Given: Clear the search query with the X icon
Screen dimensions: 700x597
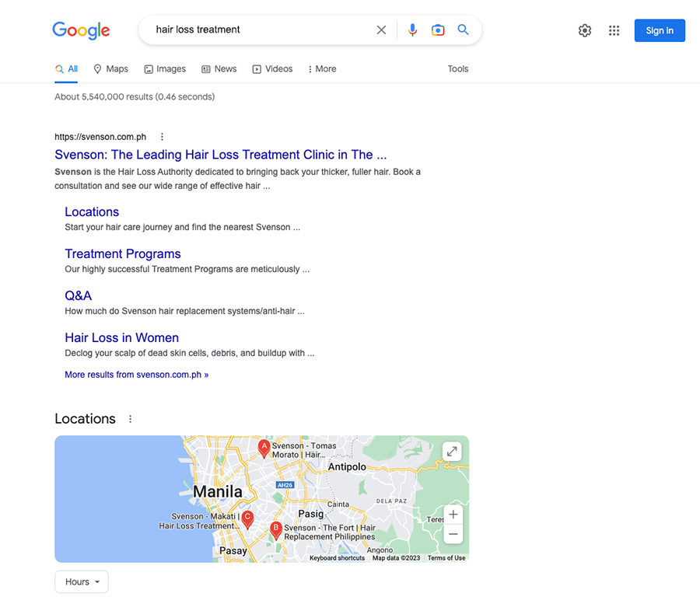Looking at the screenshot, I should 381,30.
